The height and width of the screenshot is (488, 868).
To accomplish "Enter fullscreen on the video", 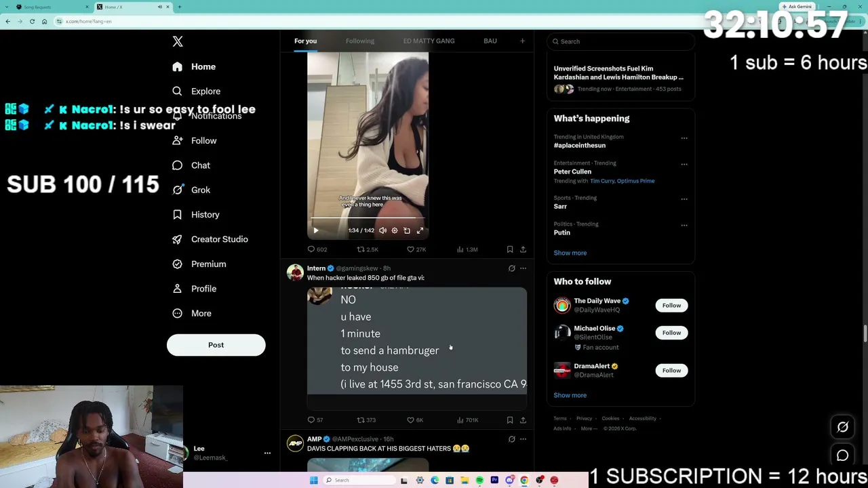I will (420, 230).
